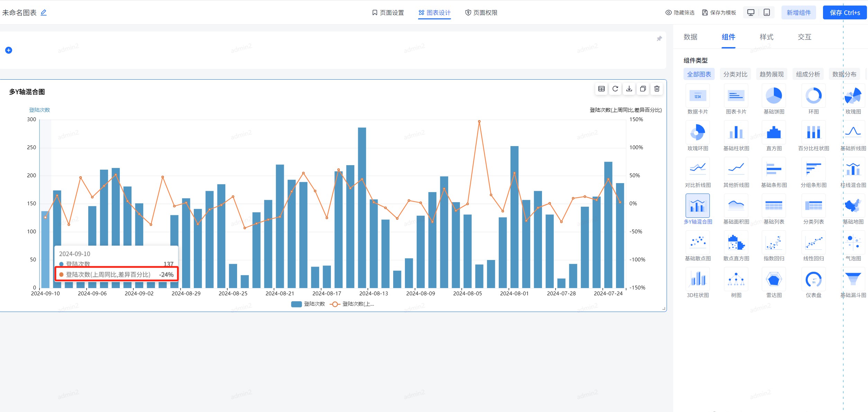Pin the filter bar
The width and height of the screenshot is (868, 412).
click(x=659, y=38)
